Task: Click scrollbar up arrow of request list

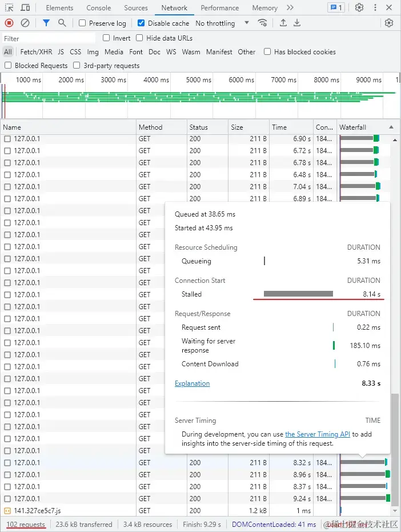Action: (x=395, y=140)
